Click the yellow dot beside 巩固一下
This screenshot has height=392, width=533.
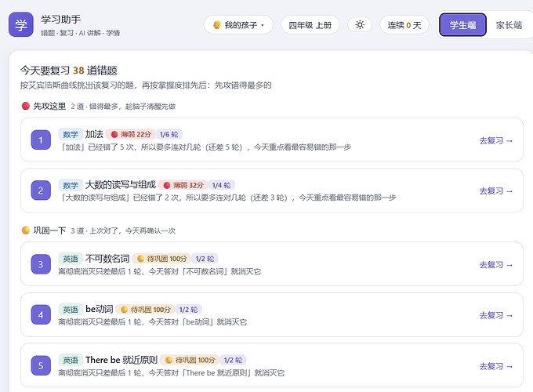26,230
